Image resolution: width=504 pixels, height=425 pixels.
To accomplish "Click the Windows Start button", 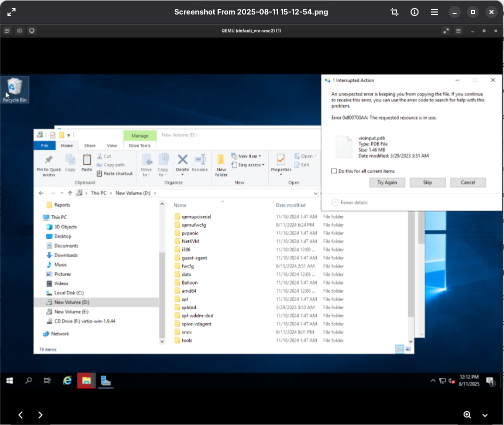I will point(9,380).
